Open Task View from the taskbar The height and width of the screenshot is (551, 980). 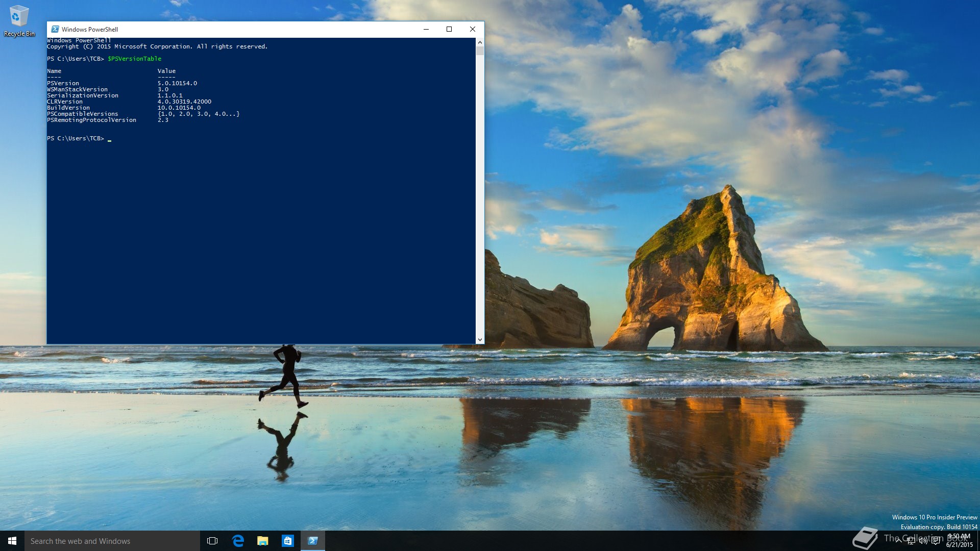click(x=212, y=541)
